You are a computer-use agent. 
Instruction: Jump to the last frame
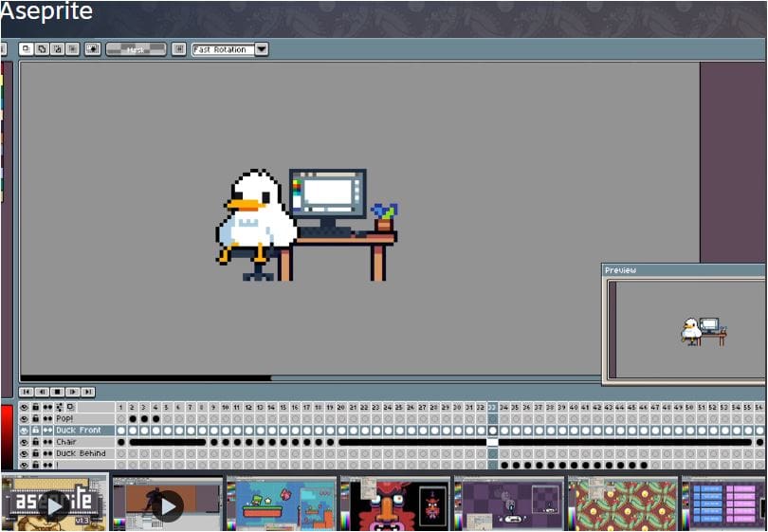click(88, 392)
